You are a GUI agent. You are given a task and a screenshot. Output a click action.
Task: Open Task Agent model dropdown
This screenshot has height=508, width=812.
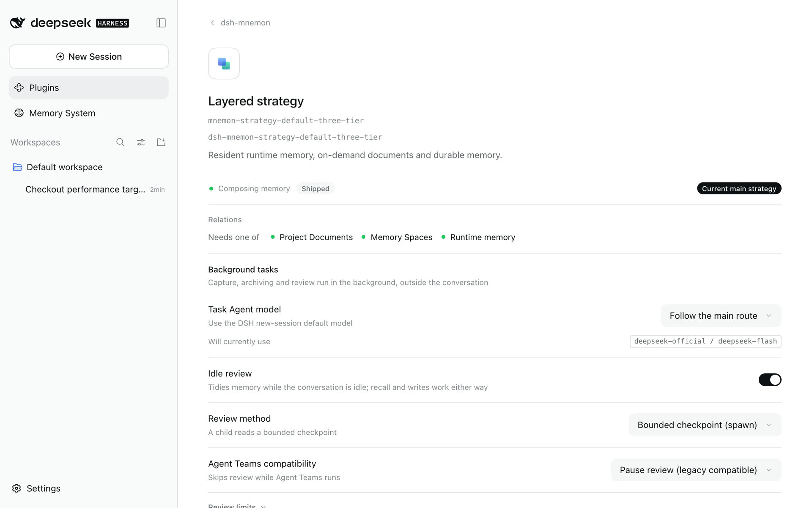(721, 316)
